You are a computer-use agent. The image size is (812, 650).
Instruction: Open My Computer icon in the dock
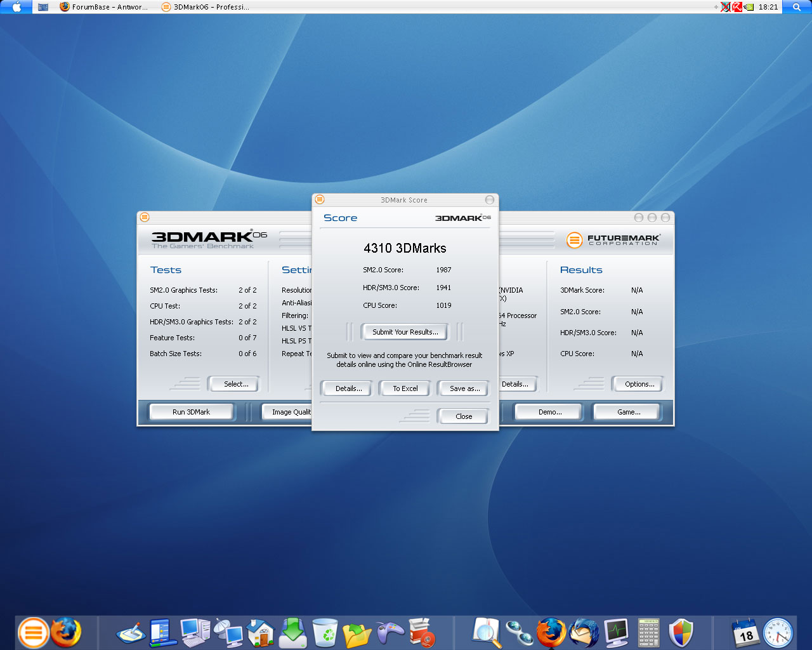(x=195, y=633)
